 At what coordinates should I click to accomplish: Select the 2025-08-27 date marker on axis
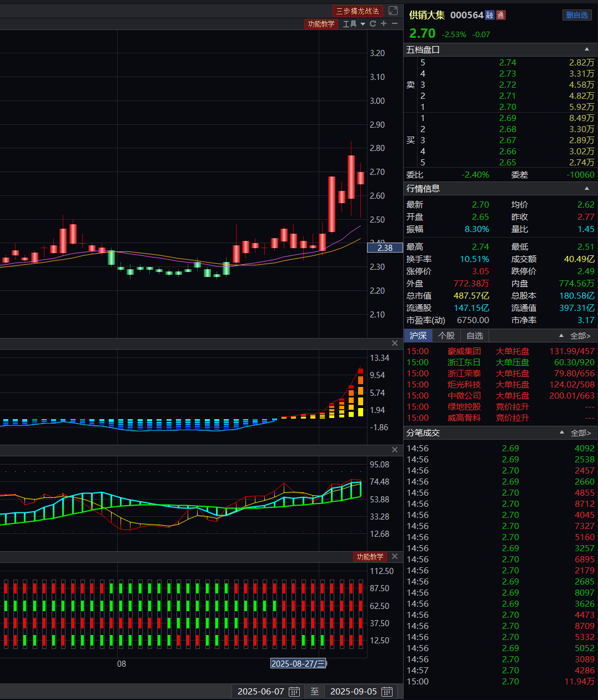(298, 663)
